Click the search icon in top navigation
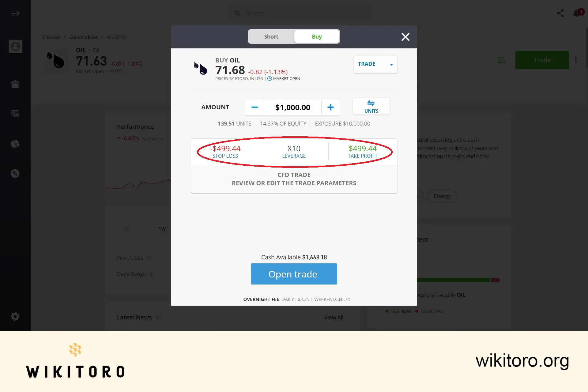 [x=238, y=13]
